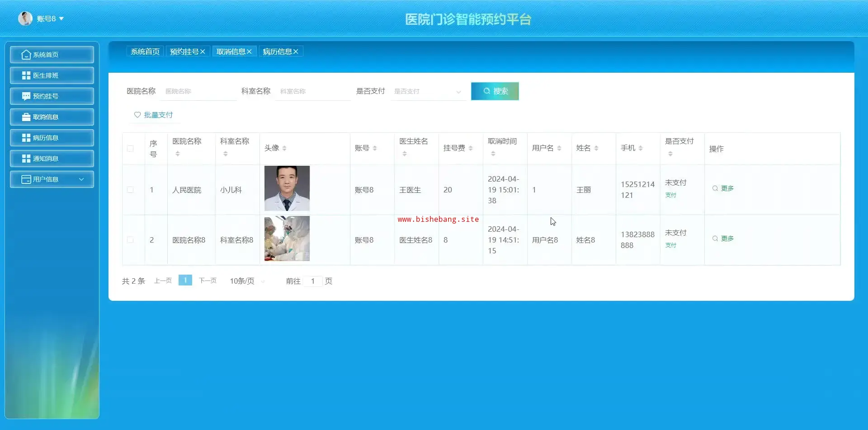
Task: Click the chat bubble icon for 预约挂号
Action: click(26, 96)
